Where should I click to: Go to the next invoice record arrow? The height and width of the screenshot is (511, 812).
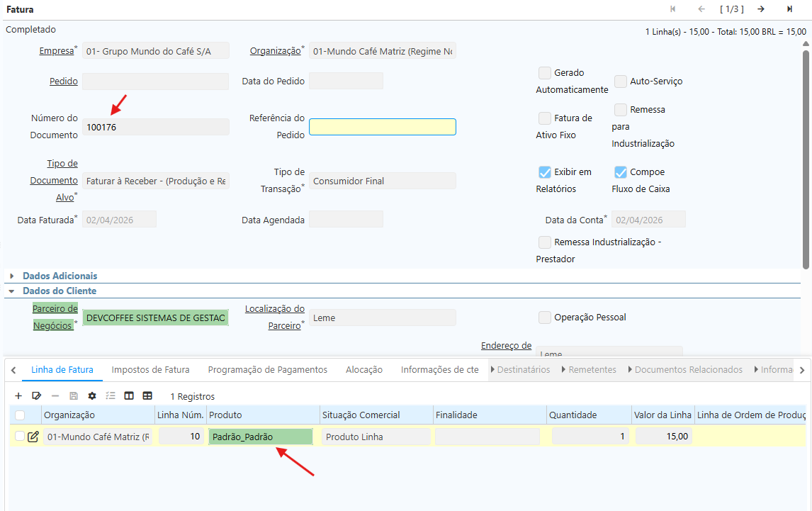pyautogui.click(x=760, y=9)
